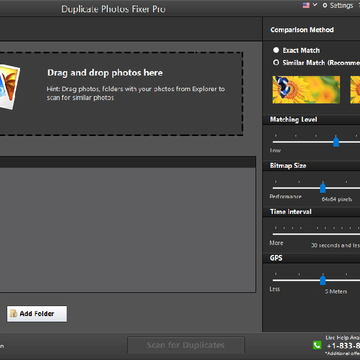Click the sunflower with butterfly sample thumbnail
The height and width of the screenshot is (360, 360).
click(306, 90)
